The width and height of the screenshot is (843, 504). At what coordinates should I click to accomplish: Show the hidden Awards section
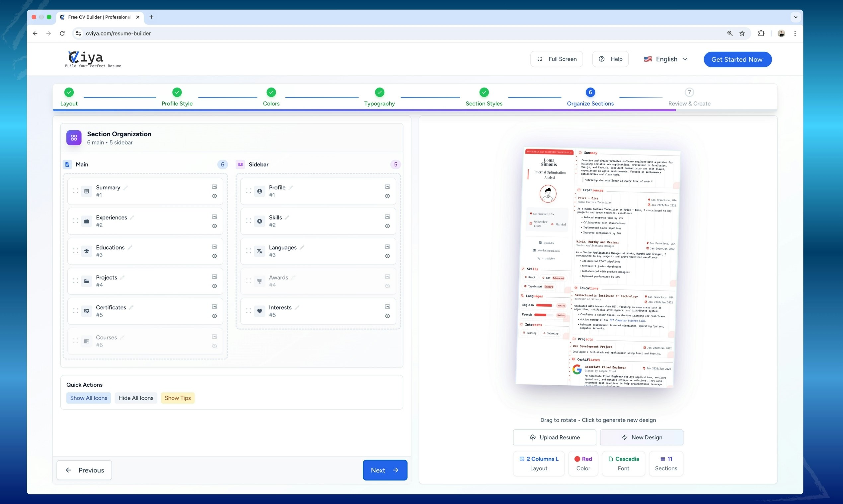click(387, 286)
